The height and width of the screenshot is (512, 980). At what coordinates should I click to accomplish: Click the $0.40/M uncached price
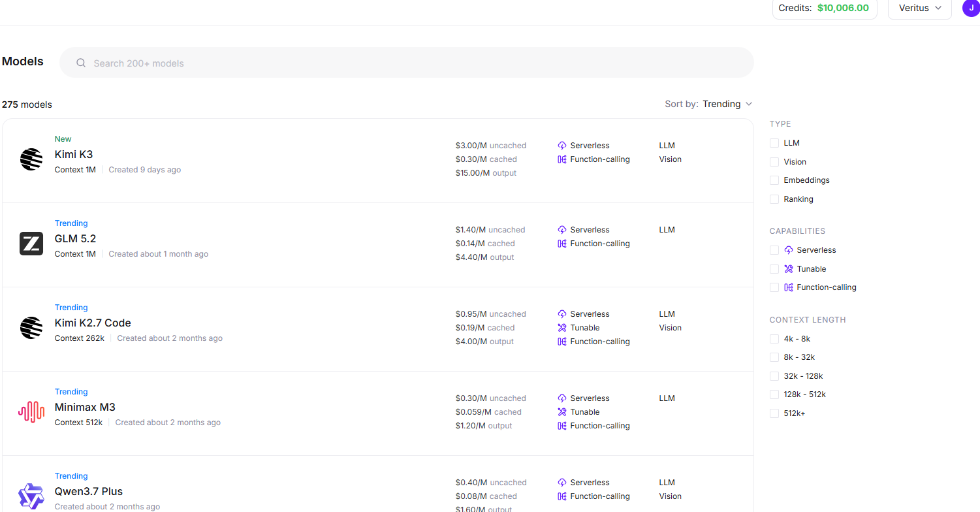tap(491, 483)
